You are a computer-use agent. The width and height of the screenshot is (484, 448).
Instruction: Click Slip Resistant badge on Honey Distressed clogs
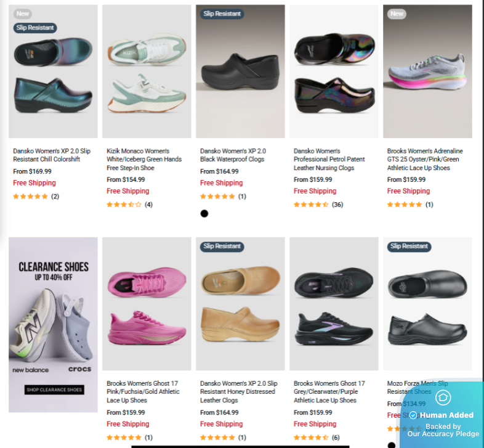point(222,246)
